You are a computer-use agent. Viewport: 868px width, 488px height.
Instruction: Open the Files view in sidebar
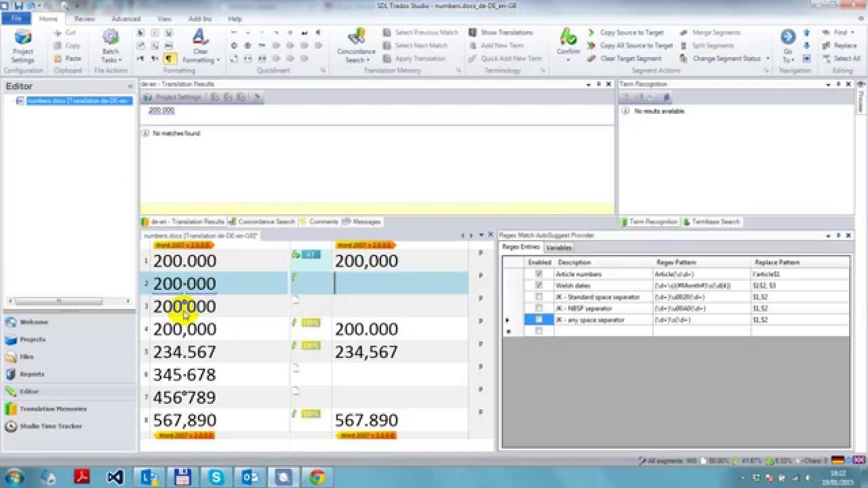click(x=68, y=357)
